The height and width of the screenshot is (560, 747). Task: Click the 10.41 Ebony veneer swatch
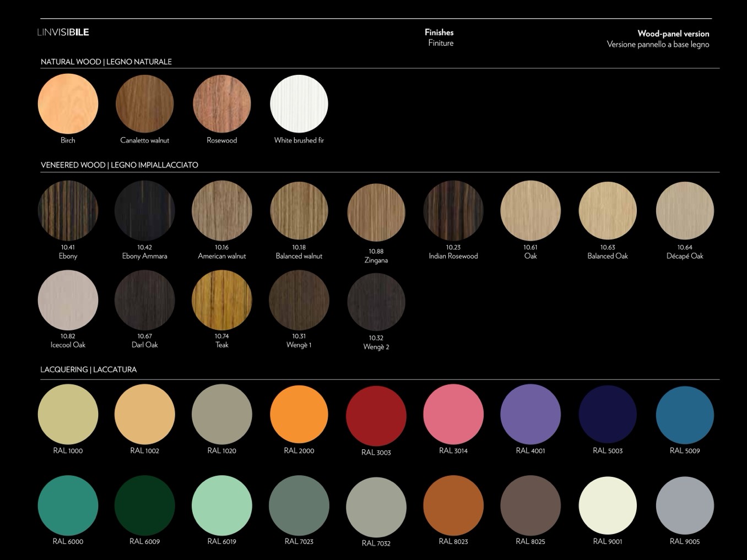click(68, 211)
